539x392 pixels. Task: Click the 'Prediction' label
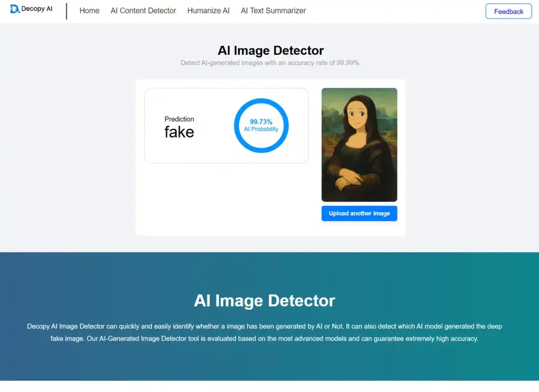coord(179,119)
